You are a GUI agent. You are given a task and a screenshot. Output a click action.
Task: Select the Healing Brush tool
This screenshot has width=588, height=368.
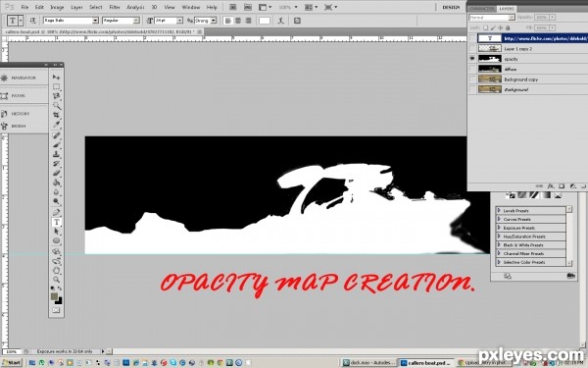[x=56, y=135]
